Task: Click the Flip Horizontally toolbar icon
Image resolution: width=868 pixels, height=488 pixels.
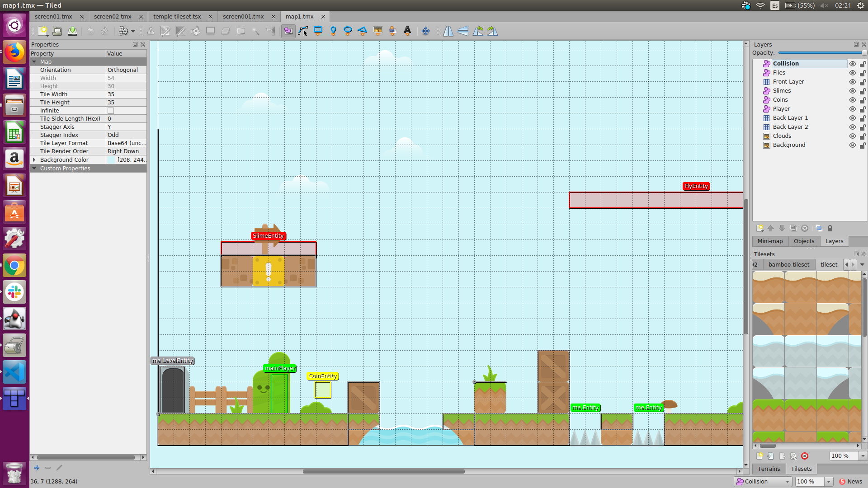Action: tap(448, 31)
